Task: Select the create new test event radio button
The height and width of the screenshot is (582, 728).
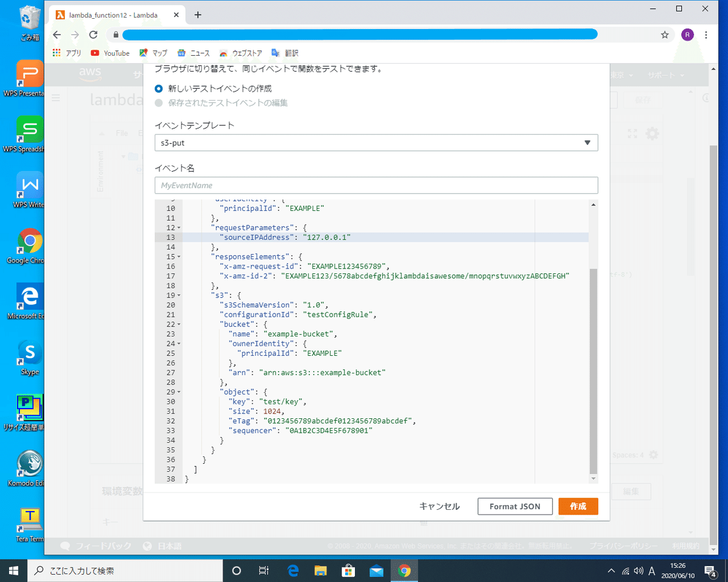Action: point(159,89)
